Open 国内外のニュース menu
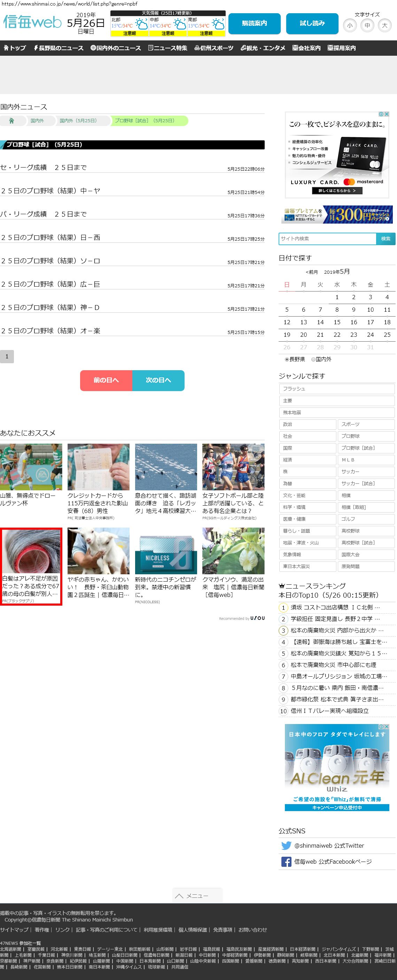 116,48
